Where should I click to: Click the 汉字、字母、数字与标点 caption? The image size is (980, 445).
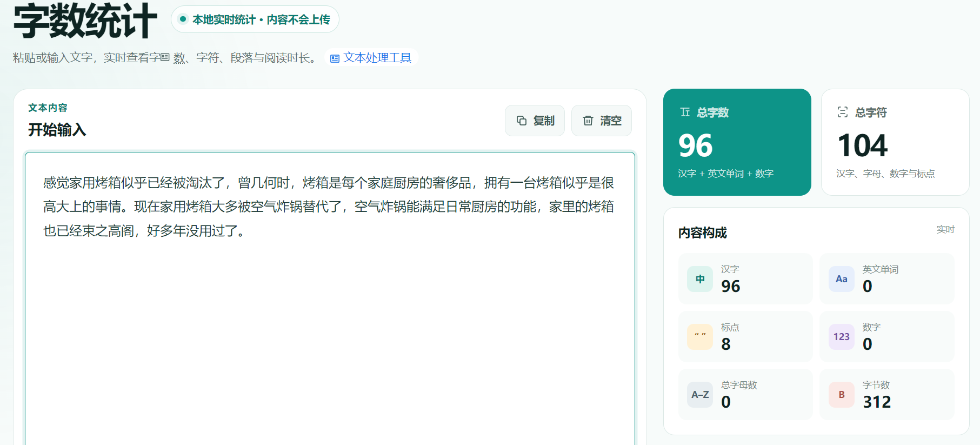(885, 174)
